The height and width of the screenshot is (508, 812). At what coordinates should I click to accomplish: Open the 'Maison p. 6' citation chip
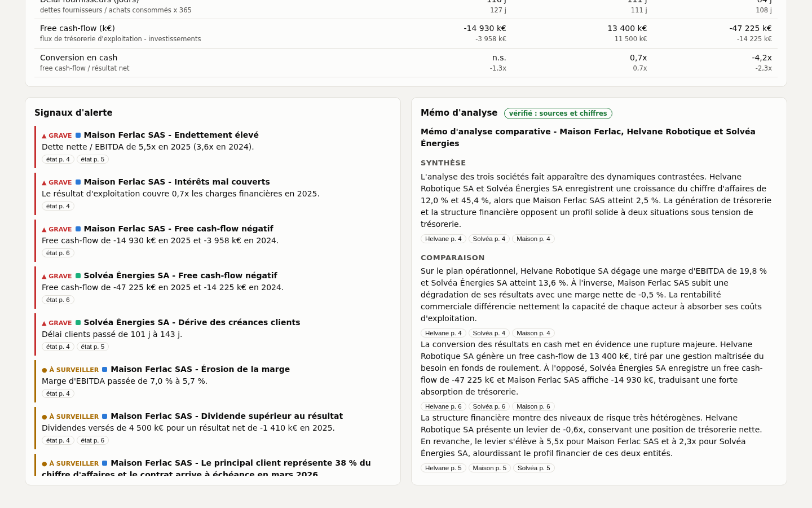533,406
